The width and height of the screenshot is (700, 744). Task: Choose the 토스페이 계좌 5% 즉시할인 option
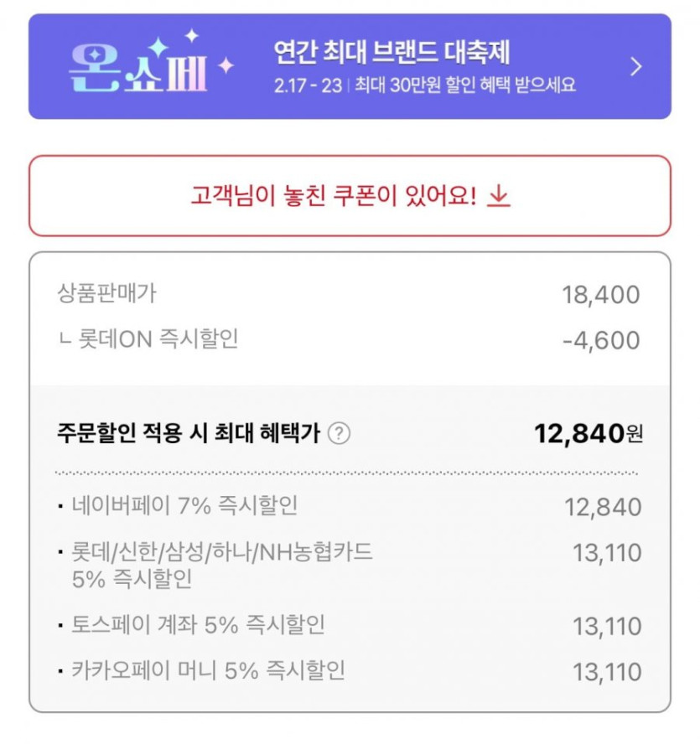click(x=198, y=625)
